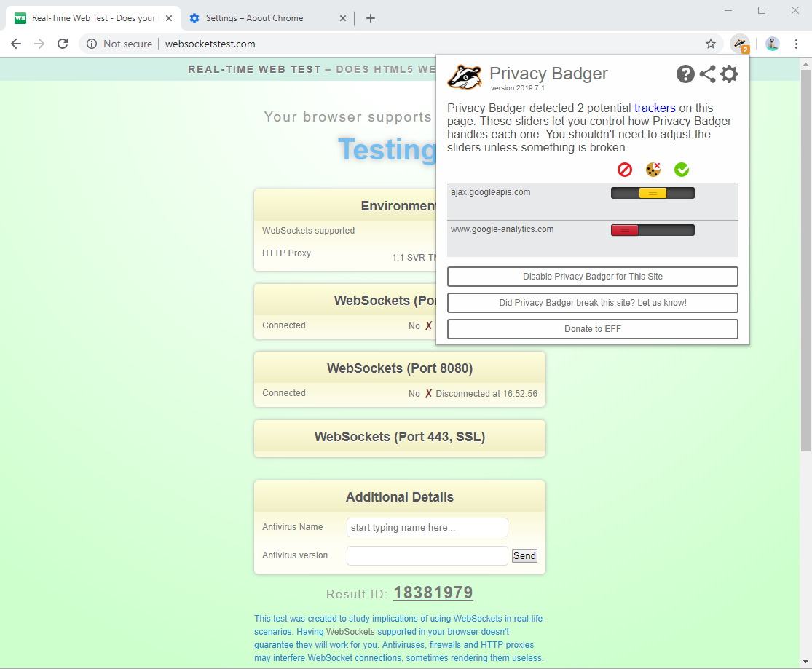Click Privacy Badger extension toolbar icon
812x669 pixels.
(741, 44)
